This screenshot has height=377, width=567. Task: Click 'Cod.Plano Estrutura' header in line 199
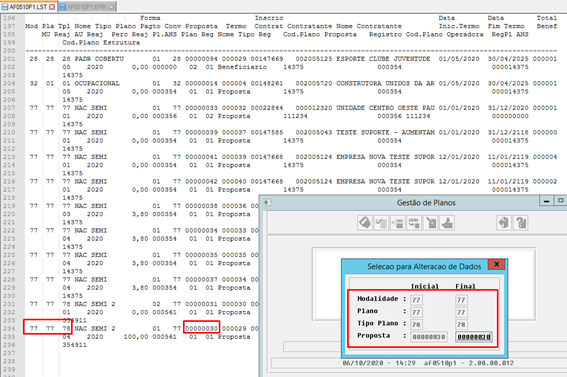(x=101, y=42)
